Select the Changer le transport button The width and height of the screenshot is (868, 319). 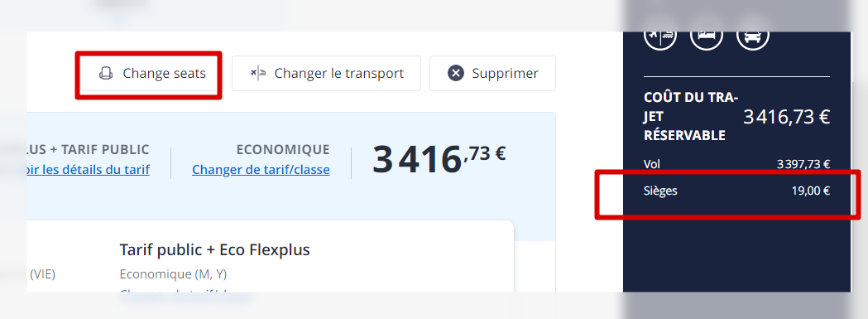pyautogui.click(x=326, y=73)
